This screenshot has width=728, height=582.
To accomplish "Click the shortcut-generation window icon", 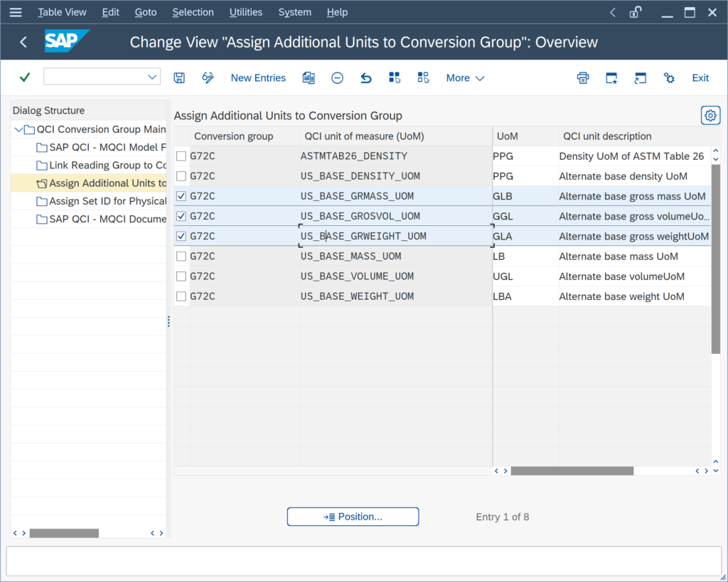I will coord(641,78).
